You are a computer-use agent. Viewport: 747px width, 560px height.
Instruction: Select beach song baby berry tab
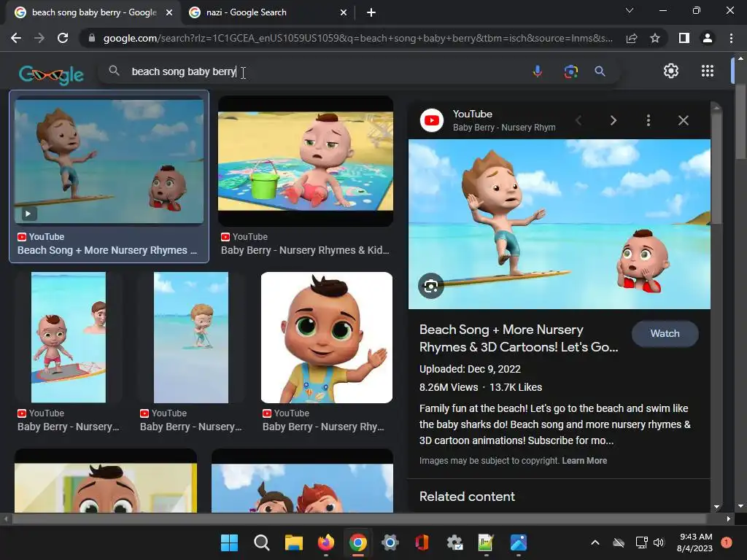(x=90, y=12)
